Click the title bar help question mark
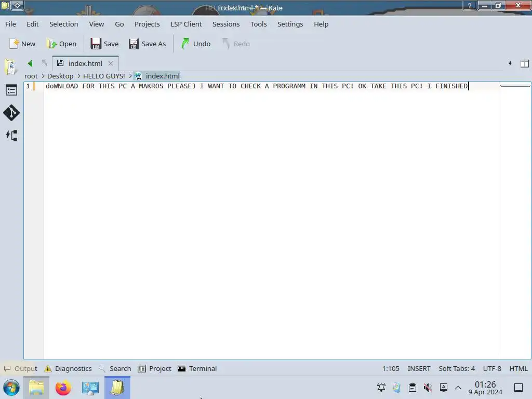The height and width of the screenshot is (399, 532). (x=470, y=6)
